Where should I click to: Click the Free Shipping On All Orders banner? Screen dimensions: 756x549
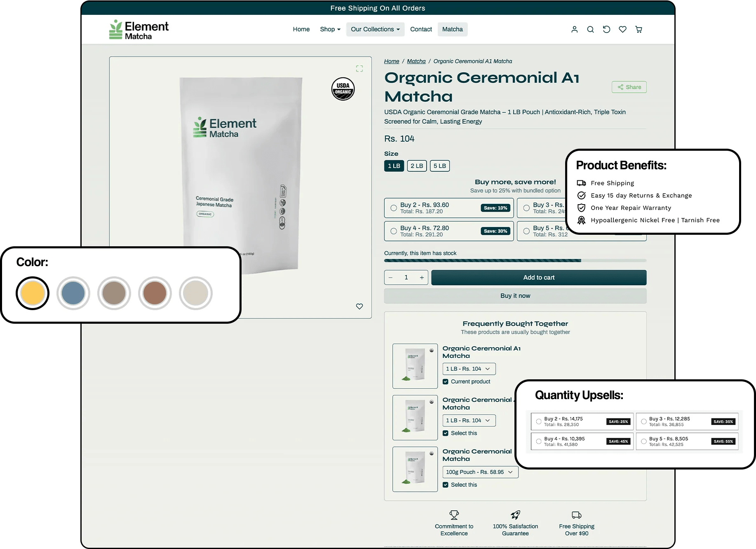(x=378, y=8)
